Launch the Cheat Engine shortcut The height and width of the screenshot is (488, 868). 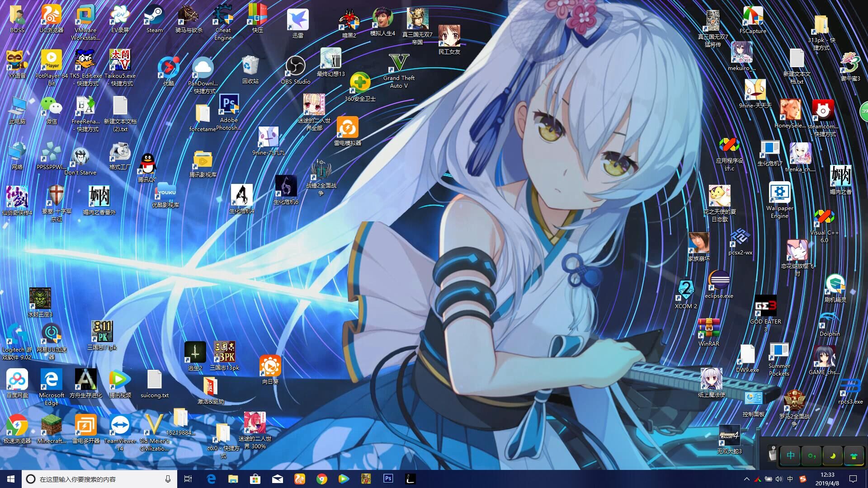223,23
